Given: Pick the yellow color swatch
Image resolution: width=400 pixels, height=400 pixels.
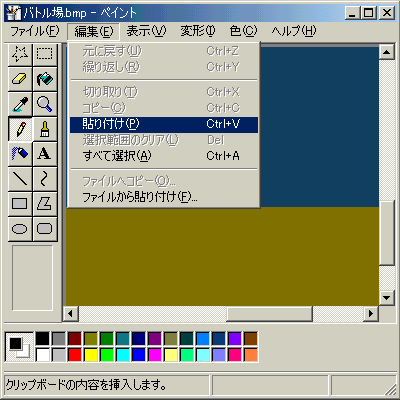Looking at the screenshot, I should pos(91,355).
